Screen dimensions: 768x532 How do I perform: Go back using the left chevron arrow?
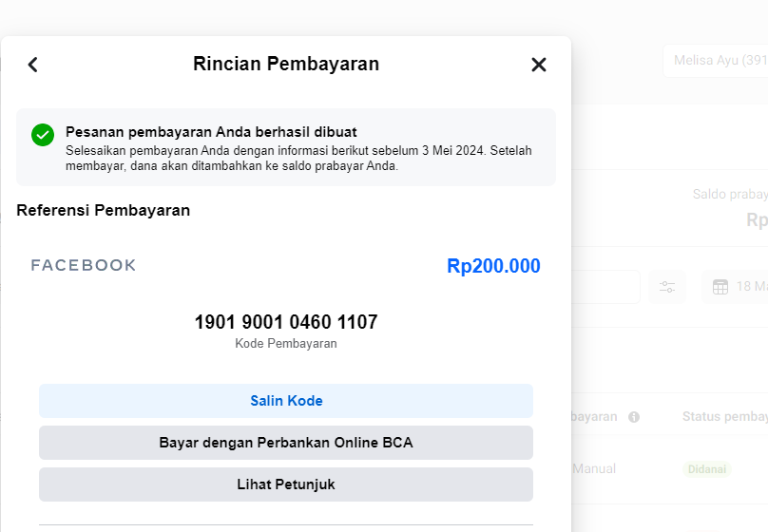pos(33,65)
